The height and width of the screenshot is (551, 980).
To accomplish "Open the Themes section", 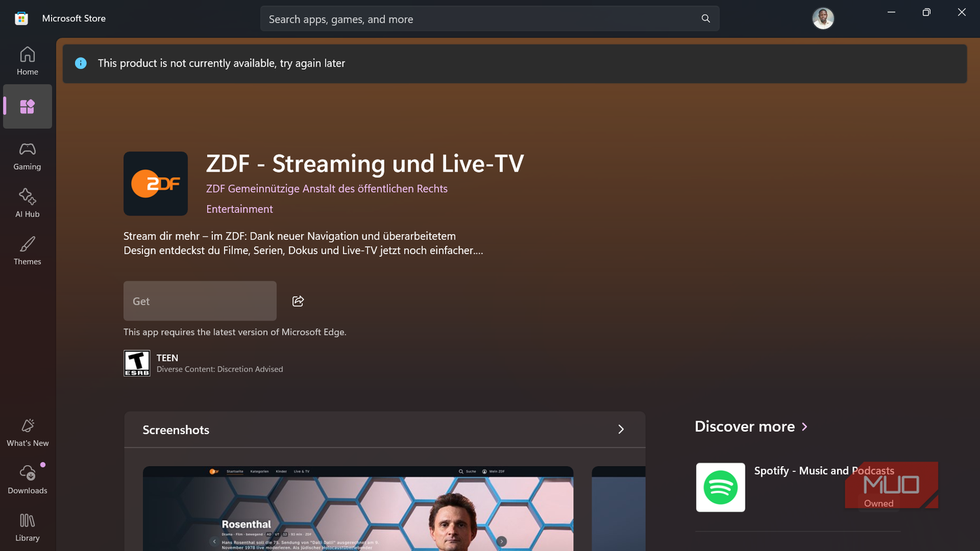I will 27,251.
